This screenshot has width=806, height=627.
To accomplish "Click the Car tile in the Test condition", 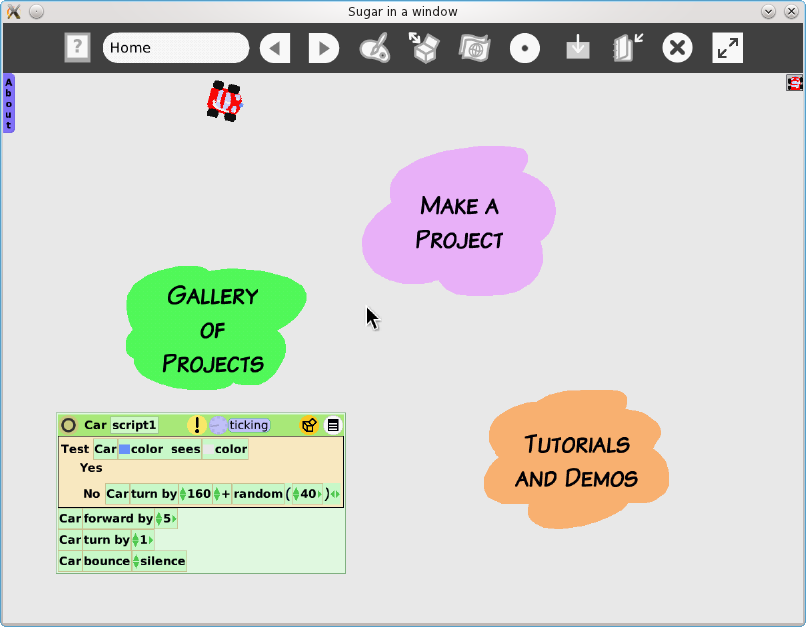I will pyautogui.click(x=105, y=449).
